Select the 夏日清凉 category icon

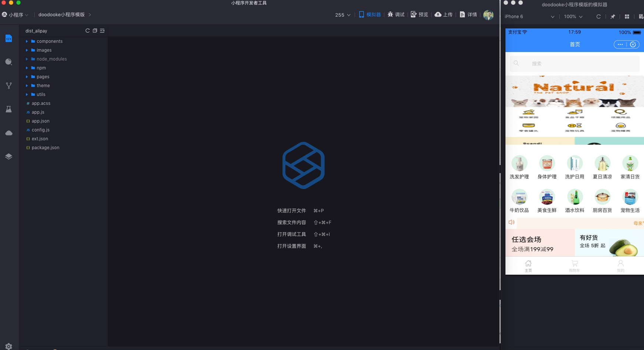point(602,163)
